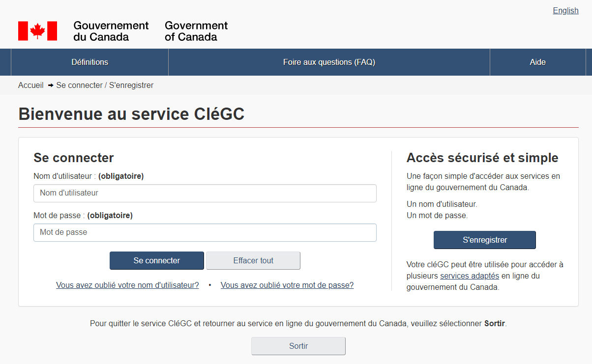Click the Canadian flag logo
The image size is (592, 364).
(37, 31)
